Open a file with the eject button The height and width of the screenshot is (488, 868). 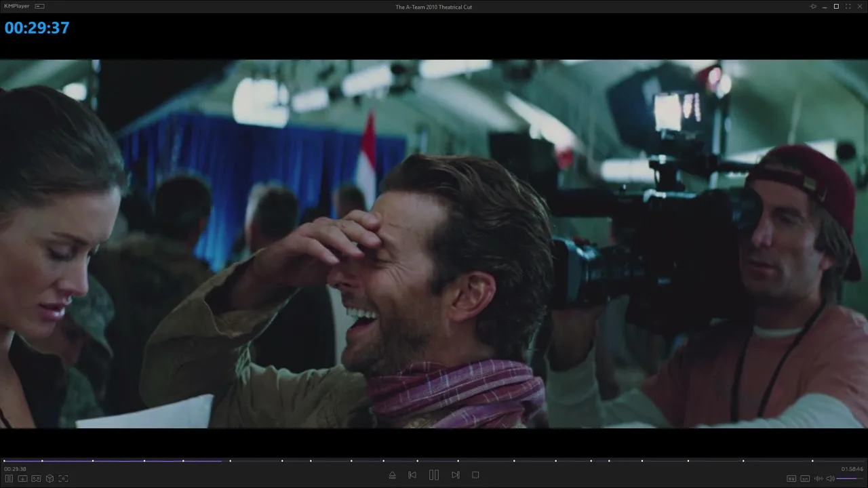pyautogui.click(x=392, y=475)
